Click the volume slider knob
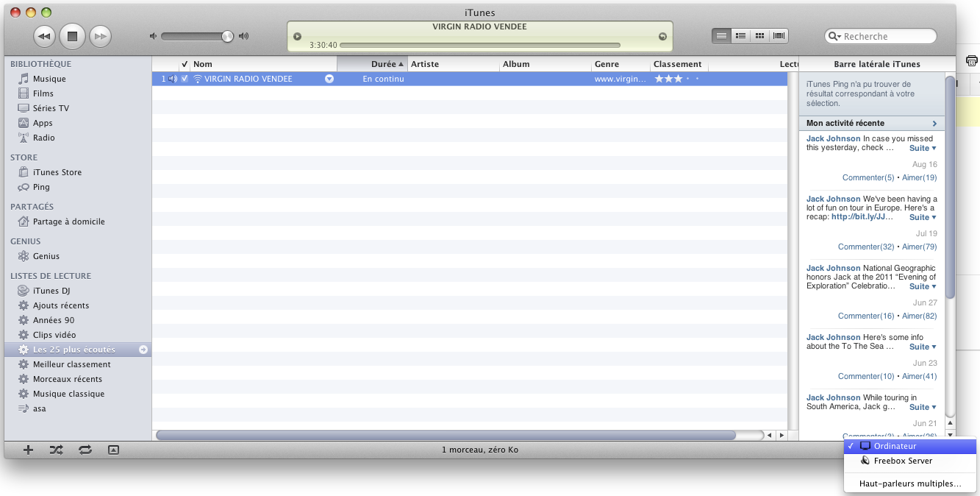Viewport: 980px width, 496px height. coord(227,36)
